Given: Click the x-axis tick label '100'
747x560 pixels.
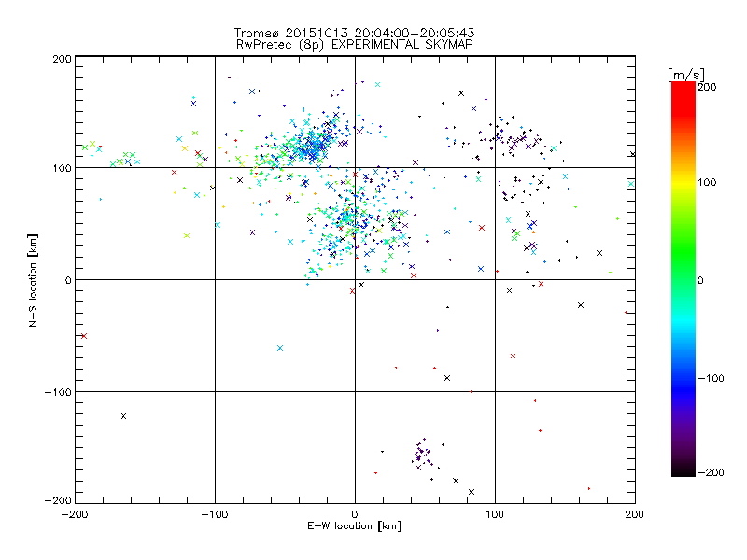Looking at the screenshot, I should click(x=495, y=514).
